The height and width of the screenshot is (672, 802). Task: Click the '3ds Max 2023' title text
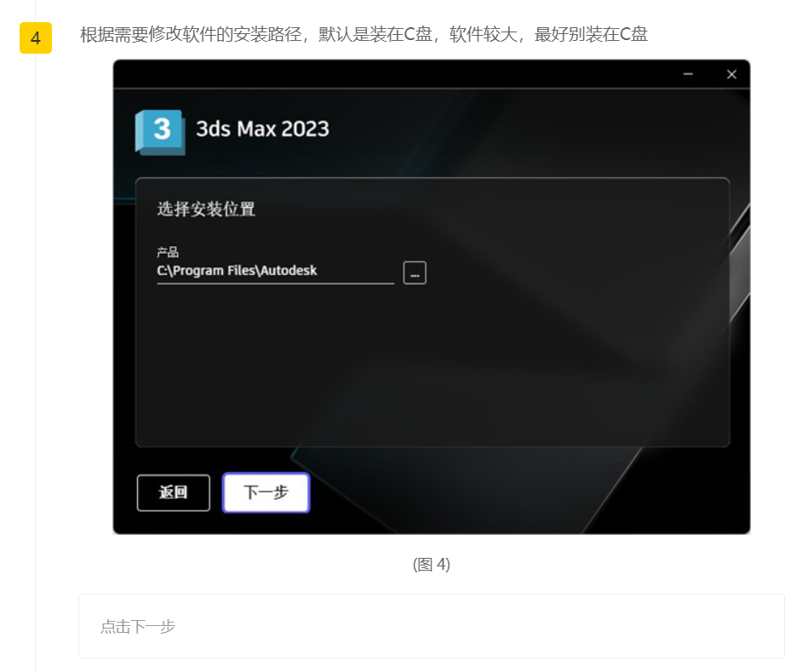pyautogui.click(x=262, y=129)
